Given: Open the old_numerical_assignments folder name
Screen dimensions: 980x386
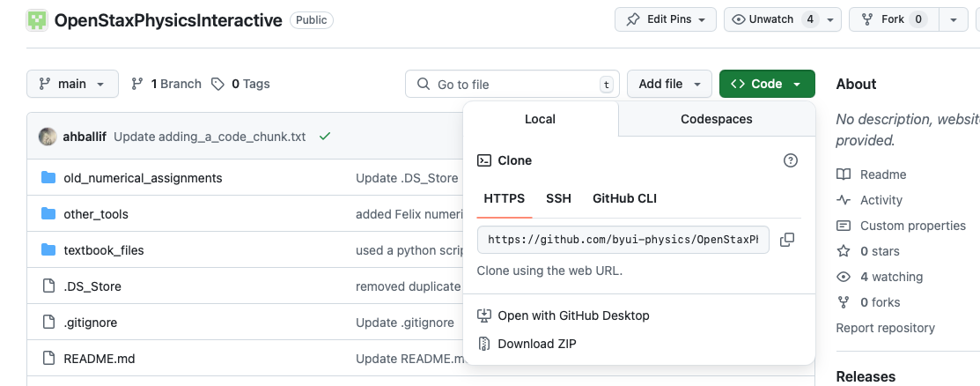Looking at the screenshot, I should pyautogui.click(x=144, y=178).
